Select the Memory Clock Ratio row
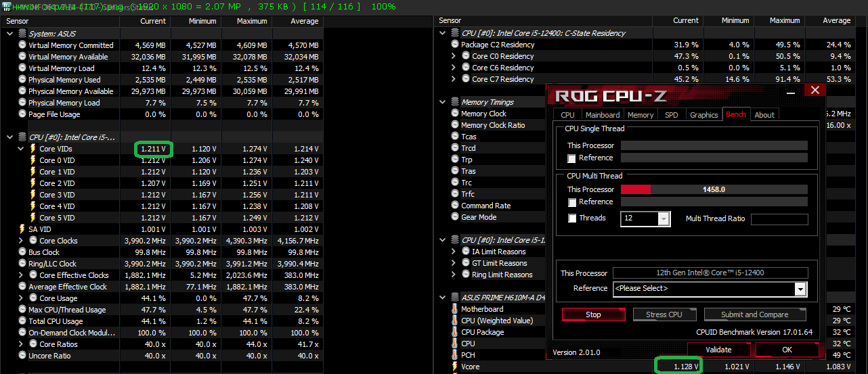The height and width of the screenshot is (374, 868). (x=492, y=125)
